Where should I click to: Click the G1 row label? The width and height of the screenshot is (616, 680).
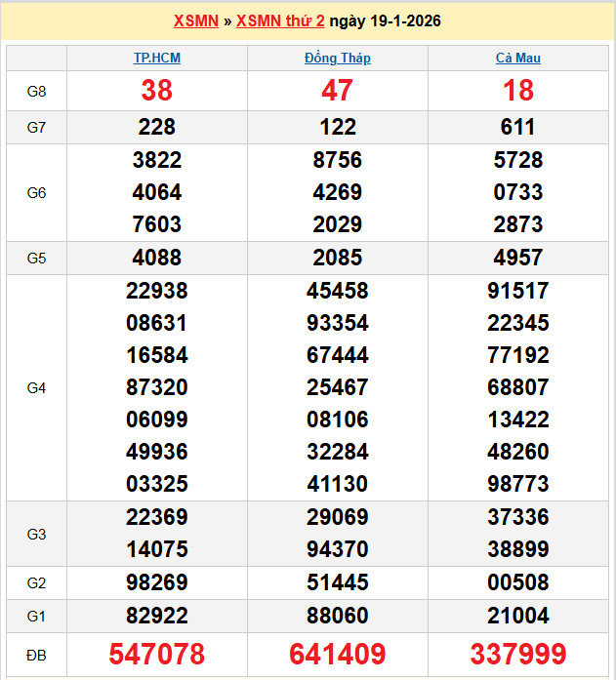[36, 616]
